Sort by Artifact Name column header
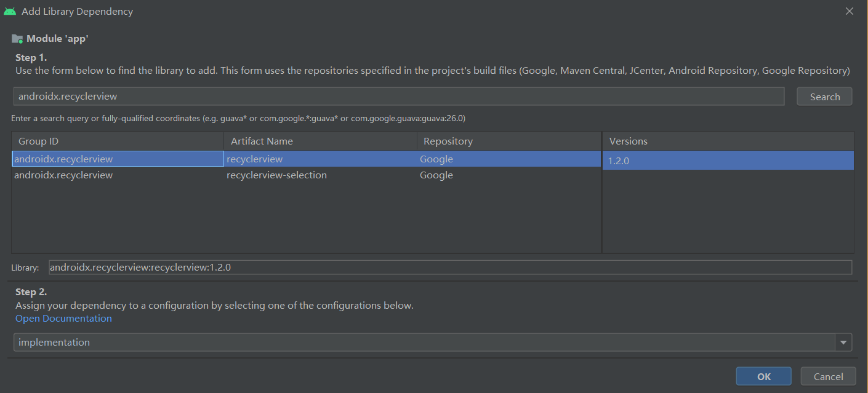The width and height of the screenshot is (868, 393). 320,141
